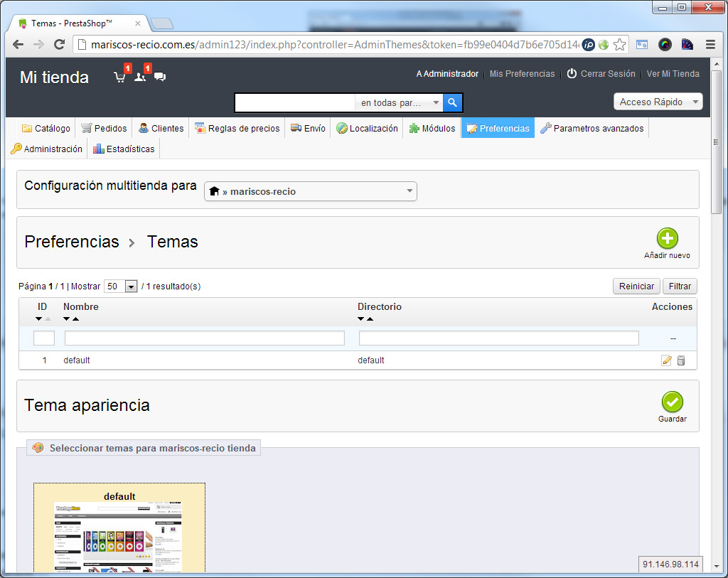Click the page vertical scrollbar
Image resolution: width=728 pixels, height=578 pixels.
pos(716,142)
